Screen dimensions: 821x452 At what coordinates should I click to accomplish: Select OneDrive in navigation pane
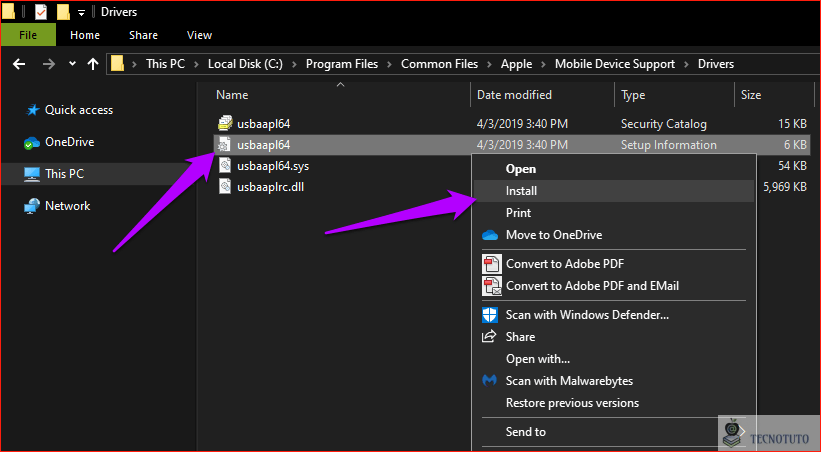[x=70, y=142]
